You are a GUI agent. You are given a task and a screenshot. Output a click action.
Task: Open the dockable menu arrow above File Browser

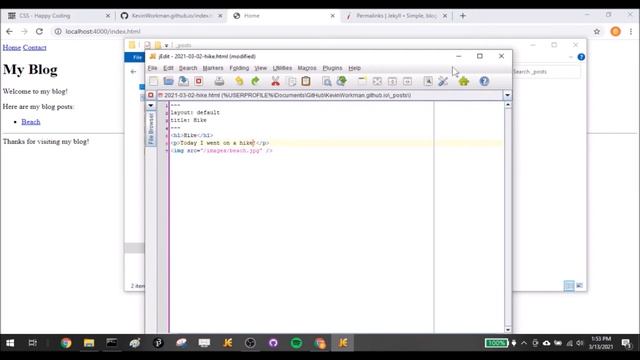[151, 106]
